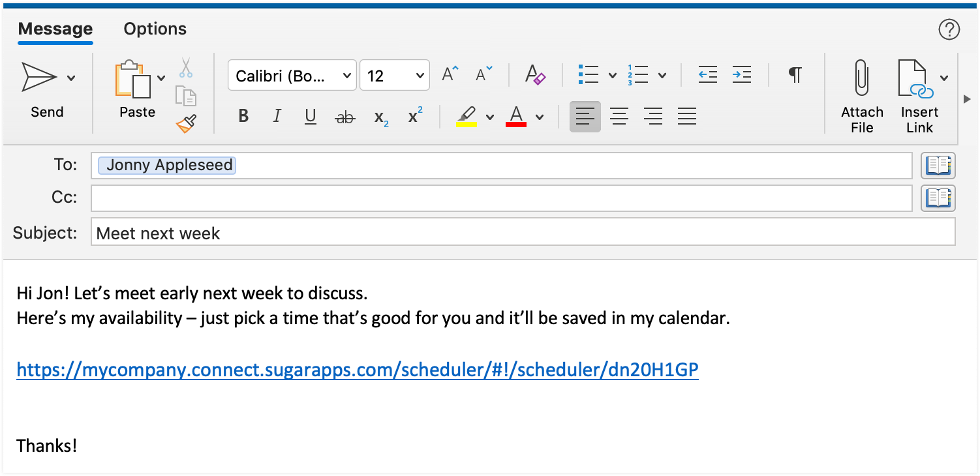Click the Help question mark icon

click(x=949, y=29)
